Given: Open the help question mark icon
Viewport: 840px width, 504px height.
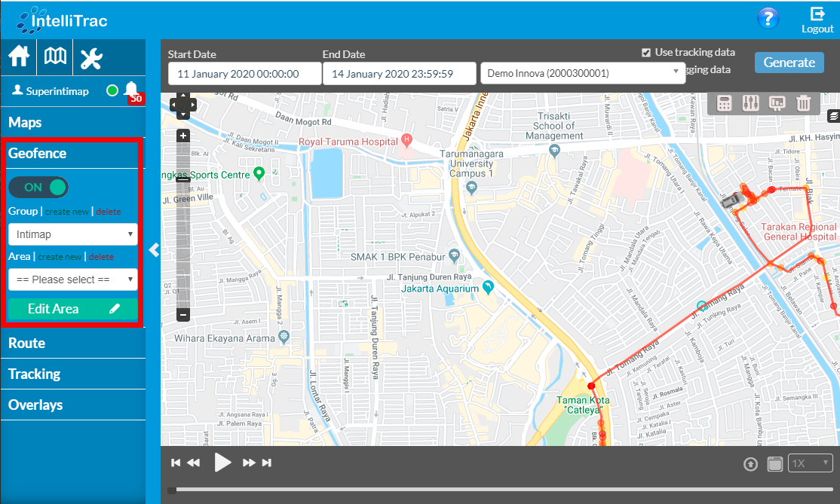Looking at the screenshot, I should 768,19.
